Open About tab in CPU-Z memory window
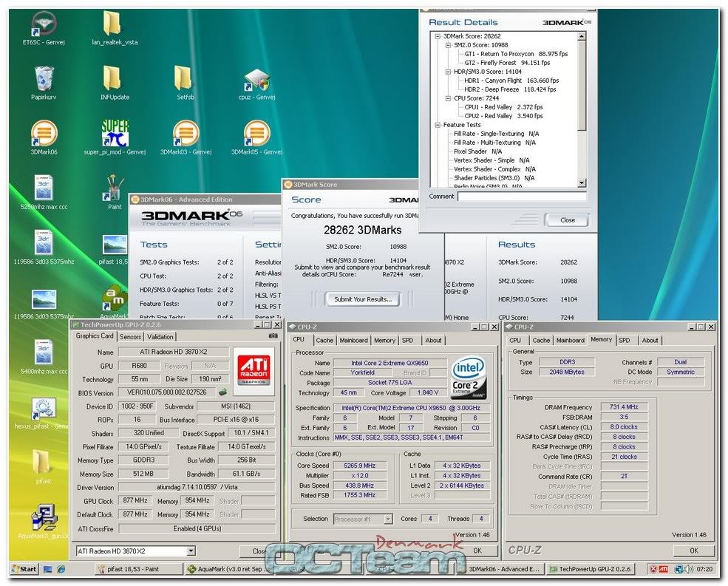728x586 pixels. tap(650, 341)
